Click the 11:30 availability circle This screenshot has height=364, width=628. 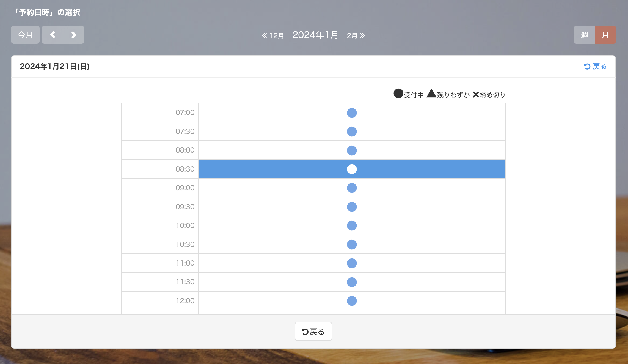pos(352,282)
